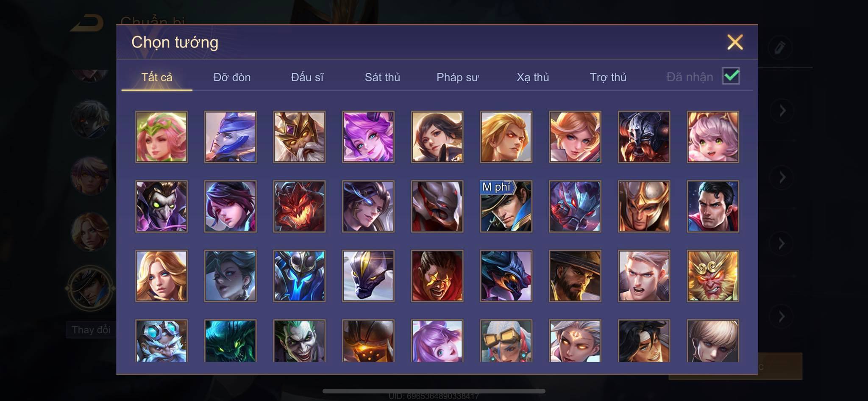The width and height of the screenshot is (868, 401).
Task: Filter heroes by Xạ thủ
Action: (533, 77)
